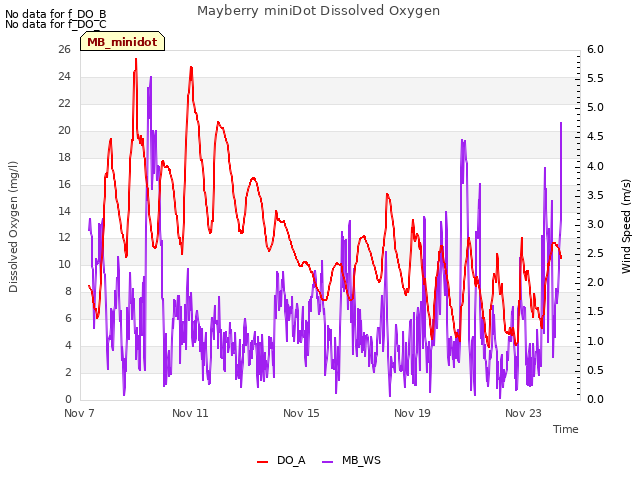The image size is (640, 480).
Task: Click the 4.5 value on wind speed axis
Action: tap(595, 136)
